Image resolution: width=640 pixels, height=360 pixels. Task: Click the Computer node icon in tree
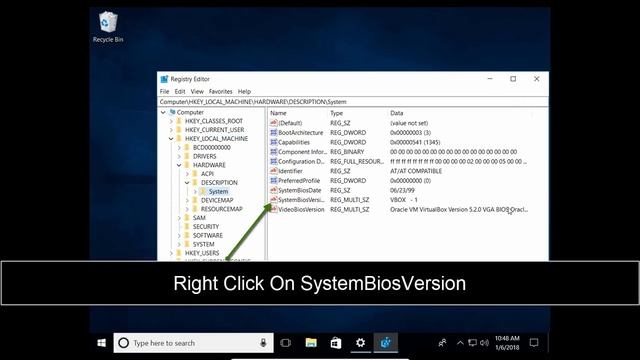coord(172,112)
